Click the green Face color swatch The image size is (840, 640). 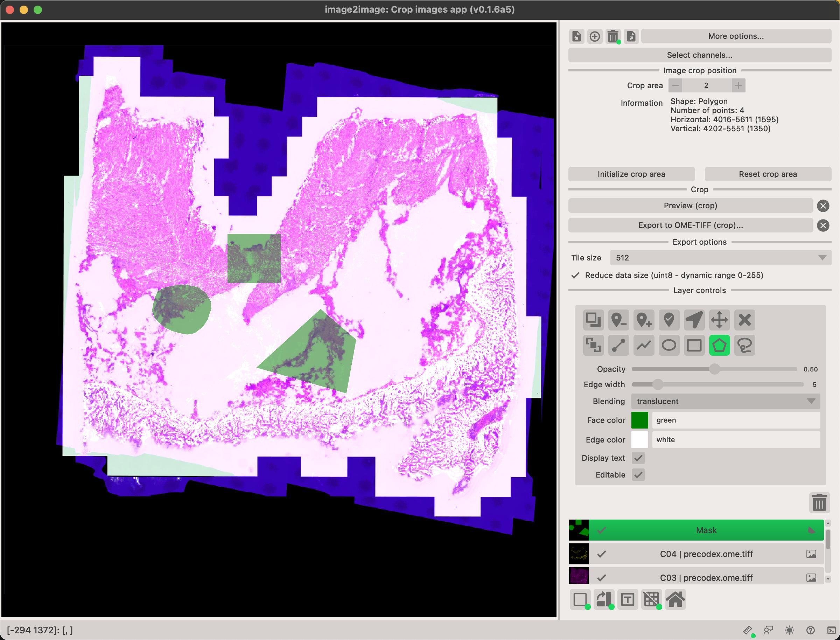point(639,420)
